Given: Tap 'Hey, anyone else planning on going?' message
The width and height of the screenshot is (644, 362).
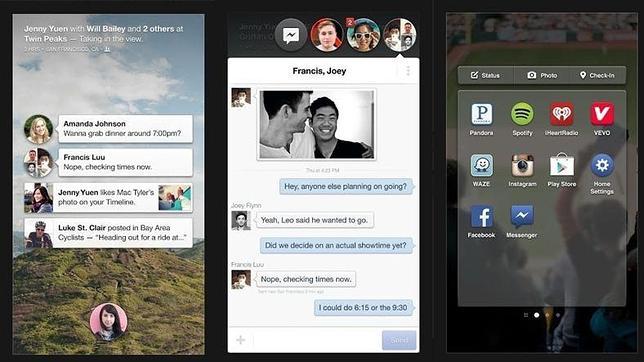Looking at the screenshot, I should tap(345, 187).
